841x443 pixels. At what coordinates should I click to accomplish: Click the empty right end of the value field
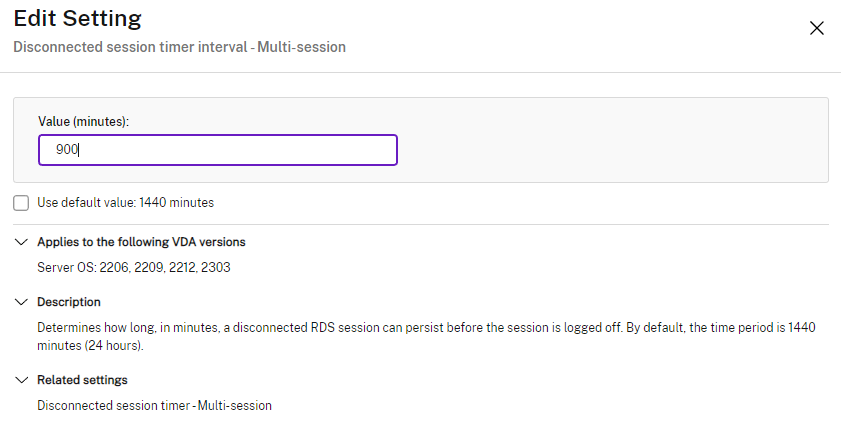370,150
